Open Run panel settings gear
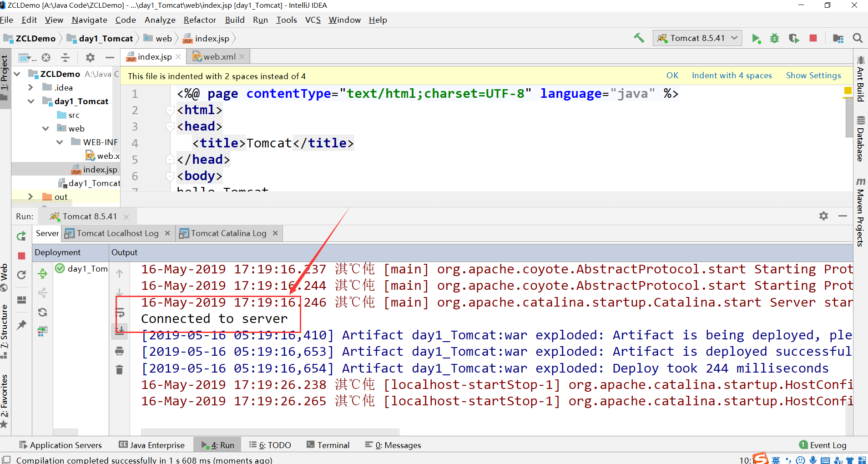The image size is (868, 464). [823, 216]
